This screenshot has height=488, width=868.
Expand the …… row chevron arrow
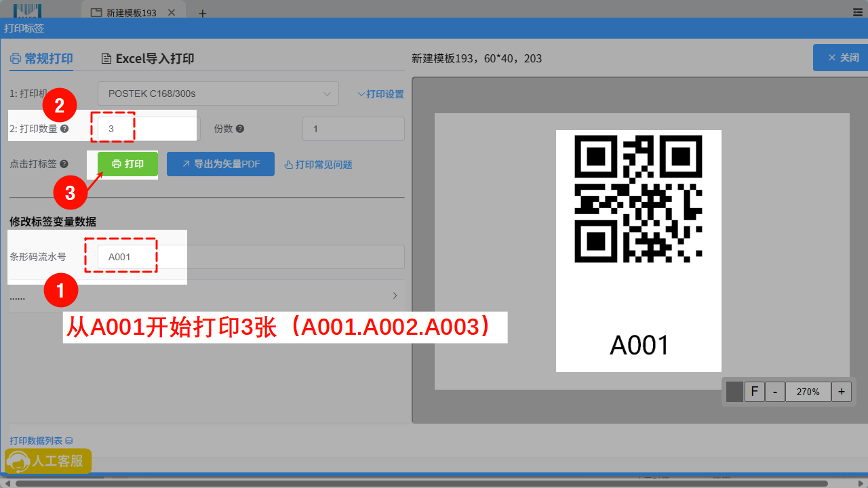[395, 296]
